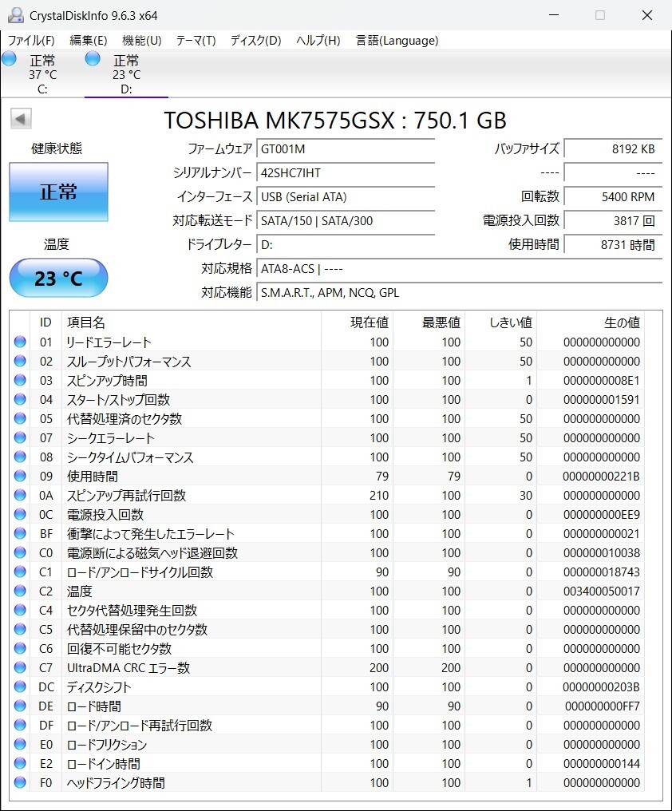Viewport: 672px width, 811px height.
Task: Open the テーマ(T) menu
Action: pyautogui.click(x=196, y=41)
